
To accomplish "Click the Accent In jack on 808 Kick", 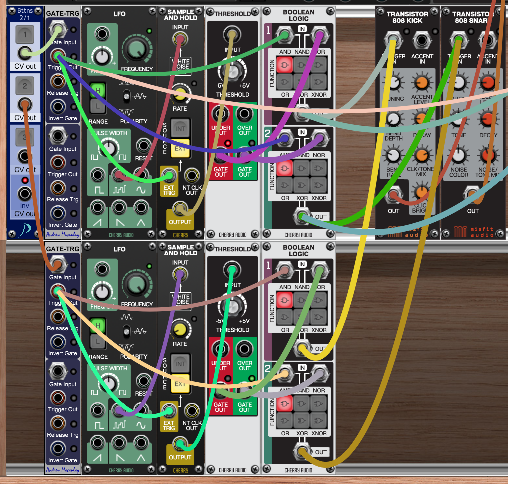I will point(421,40).
